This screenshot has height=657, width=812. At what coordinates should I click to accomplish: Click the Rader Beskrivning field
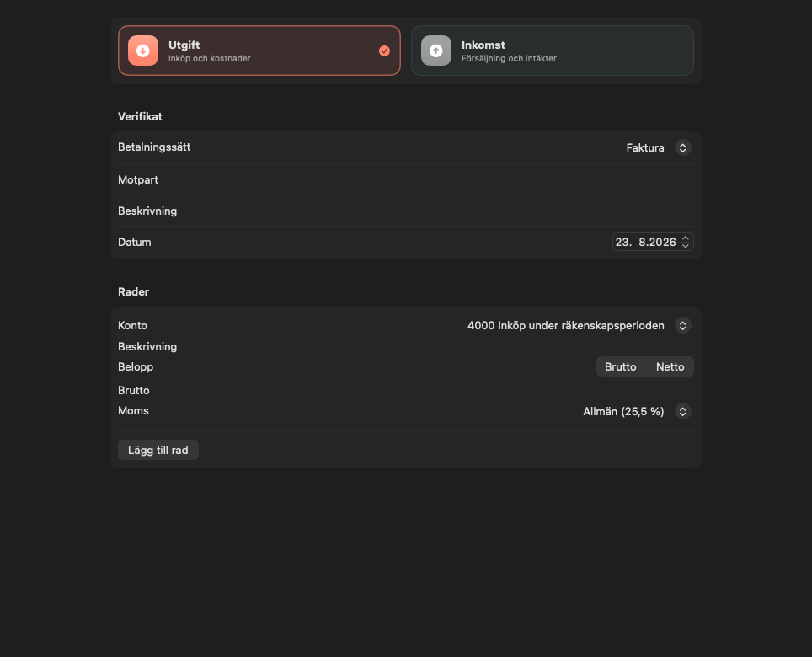click(x=405, y=346)
